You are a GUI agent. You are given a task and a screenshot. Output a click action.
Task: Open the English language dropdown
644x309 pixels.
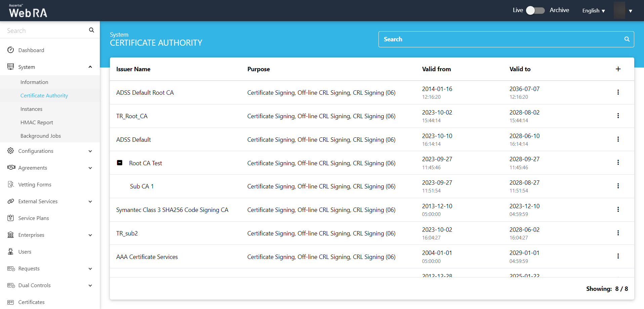pyautogui.click(x=593, y=11)
